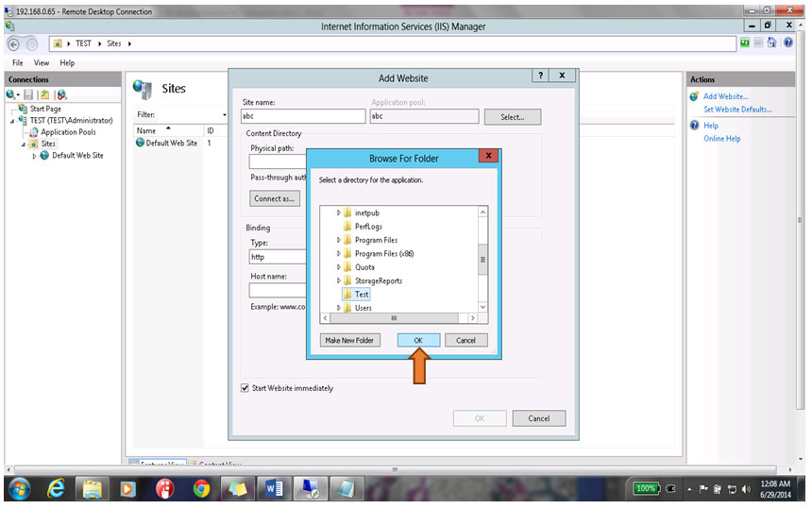Open Internet Explorer from the taskbar
This screenshot has width=812, height=509.
pos(56,488)
